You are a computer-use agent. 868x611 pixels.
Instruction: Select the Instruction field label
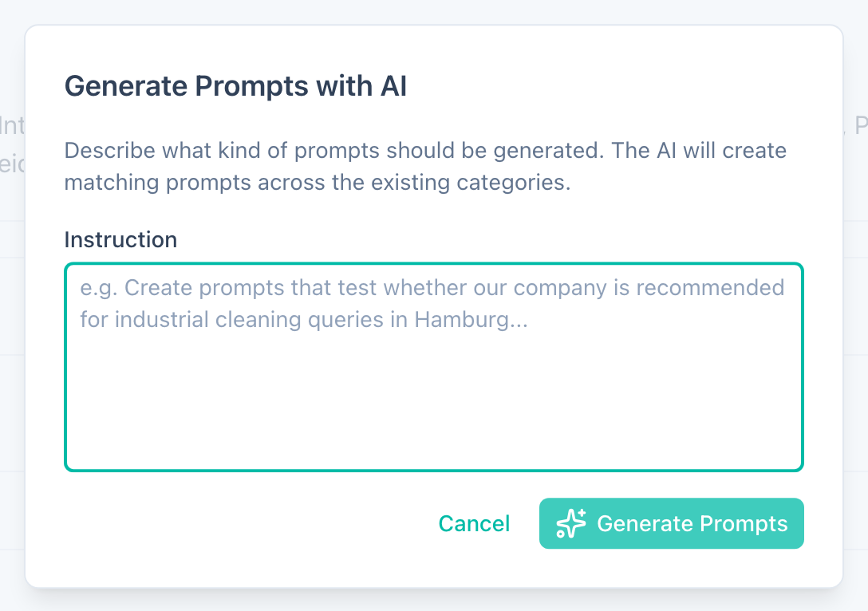tap(120, 239)
